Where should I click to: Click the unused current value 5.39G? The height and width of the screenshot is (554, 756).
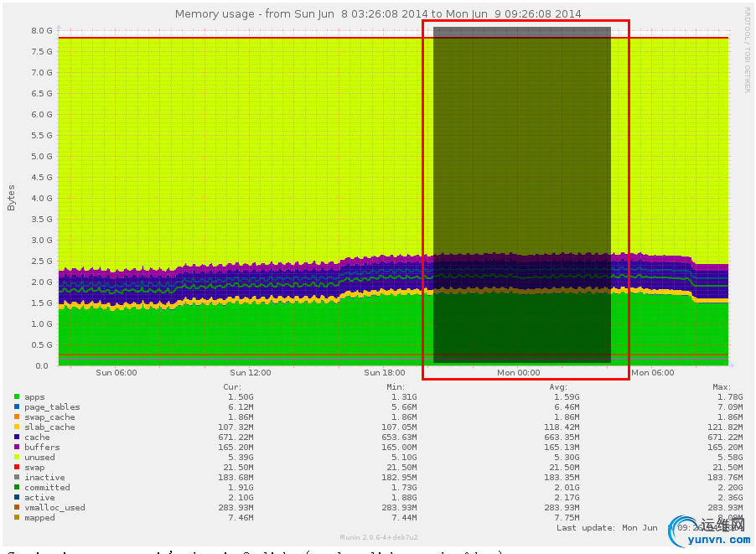(x=241, y=458)
